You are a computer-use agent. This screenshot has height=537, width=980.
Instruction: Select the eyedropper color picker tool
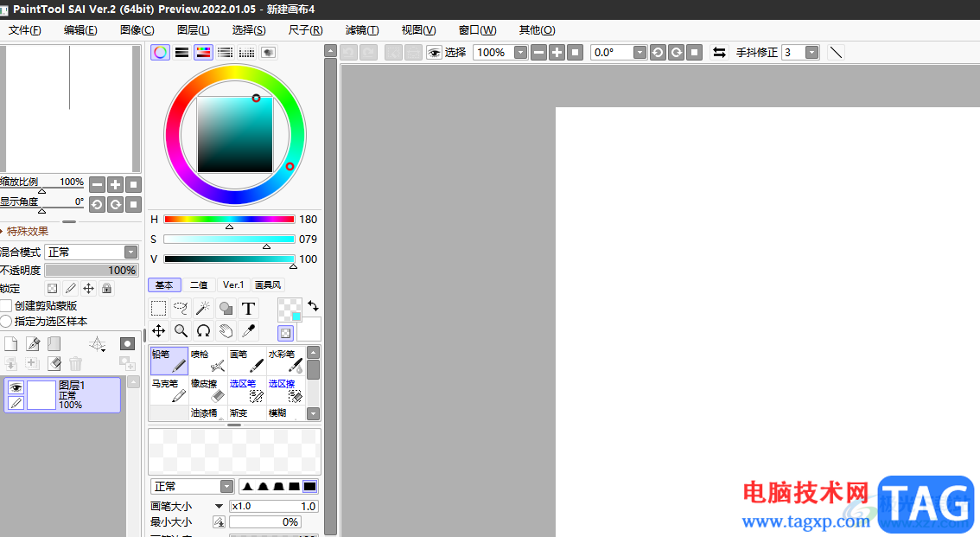point(248,330)
